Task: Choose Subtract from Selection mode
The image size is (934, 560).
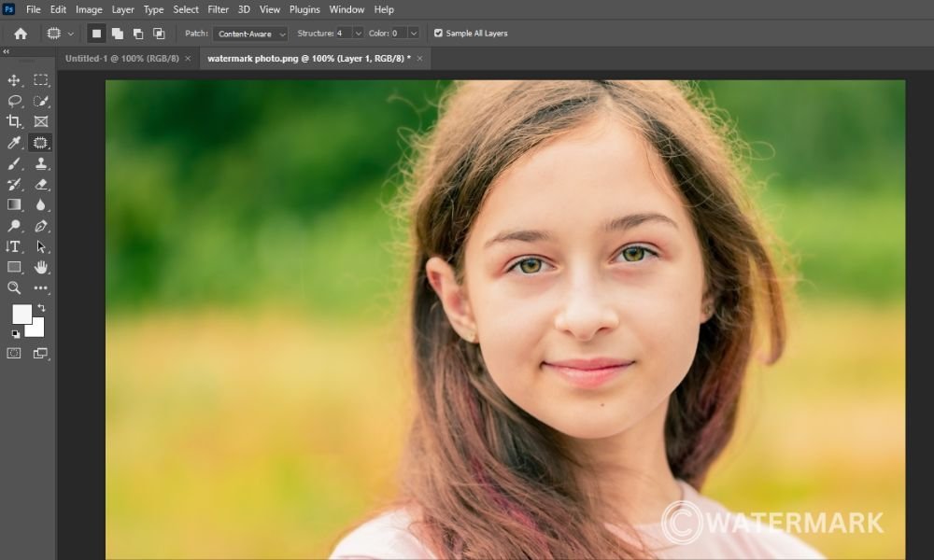Action: pyautogui.click(x=138, y=34)
